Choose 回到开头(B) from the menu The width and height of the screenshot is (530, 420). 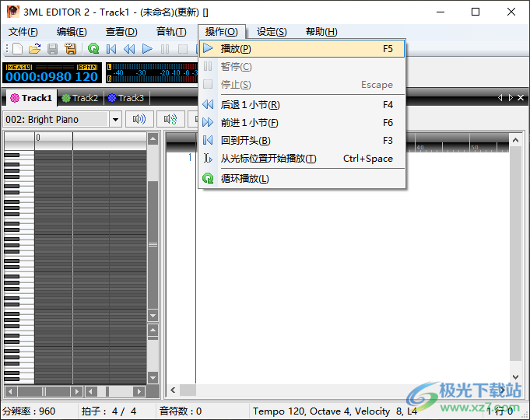[x=302, y=141]
